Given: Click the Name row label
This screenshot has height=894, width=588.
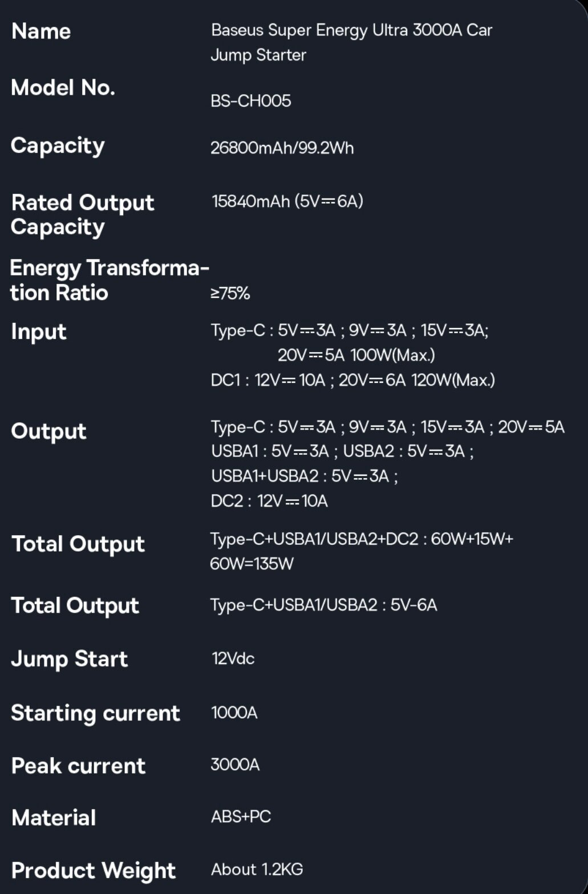Looking at the screenshot, I should [41, 31].
